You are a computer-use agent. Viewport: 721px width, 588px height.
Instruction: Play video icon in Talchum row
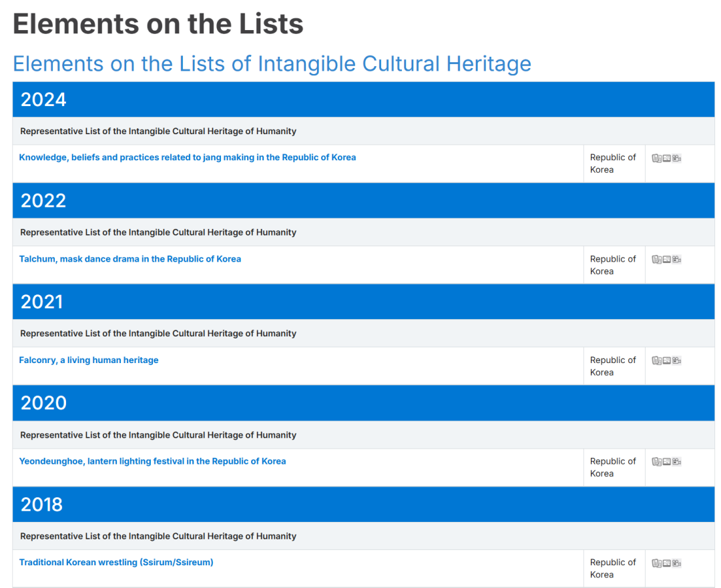click(x=676, y=260)
